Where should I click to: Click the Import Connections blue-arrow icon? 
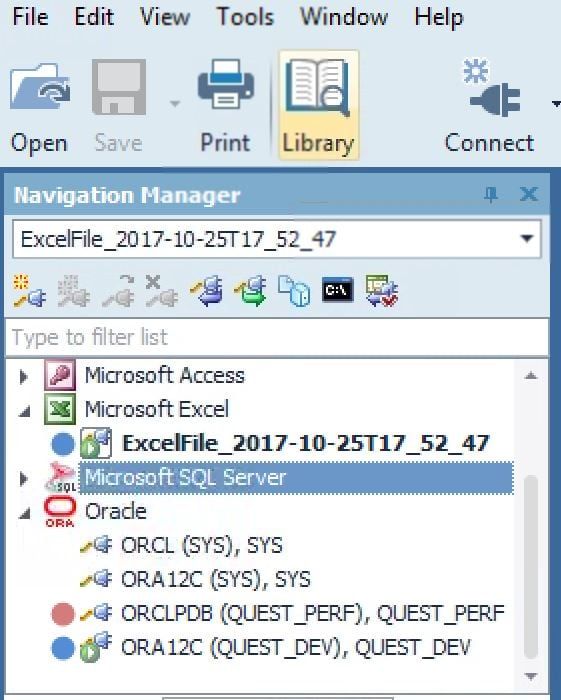206,291
